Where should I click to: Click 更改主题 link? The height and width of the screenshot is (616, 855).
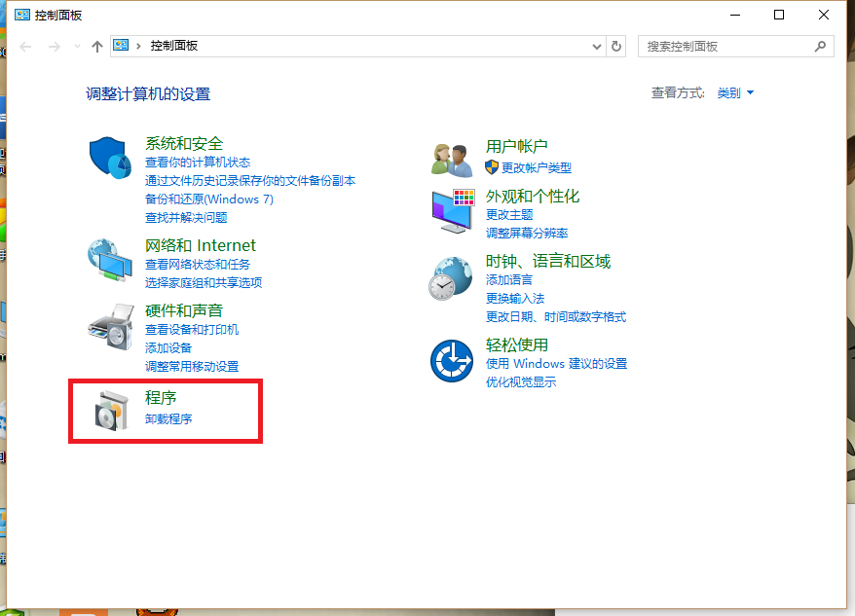[509, 215]
